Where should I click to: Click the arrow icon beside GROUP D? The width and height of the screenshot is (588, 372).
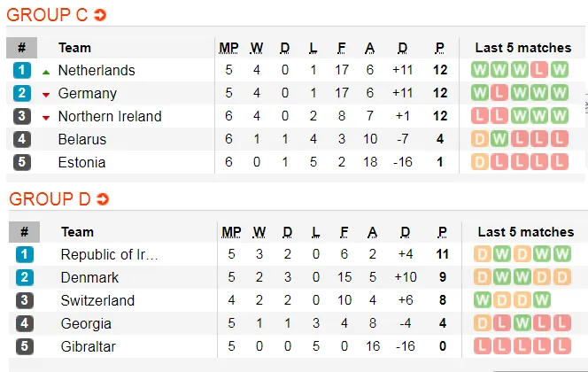pyautogui.click(x=104, y=199)
